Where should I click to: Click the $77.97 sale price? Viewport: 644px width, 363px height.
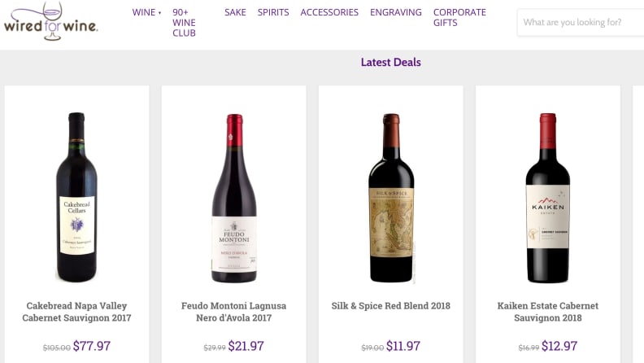coord(92,346)
